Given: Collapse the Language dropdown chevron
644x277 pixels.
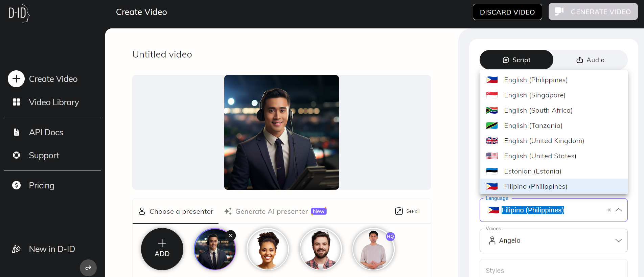Looking at the screenshot, I should pyautogui.click(x=619, y=210).
